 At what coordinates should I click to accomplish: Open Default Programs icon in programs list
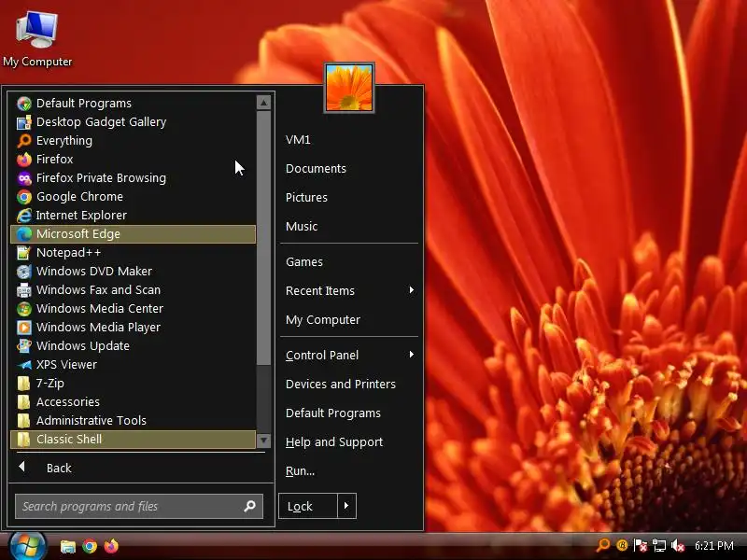click(24, 104)
